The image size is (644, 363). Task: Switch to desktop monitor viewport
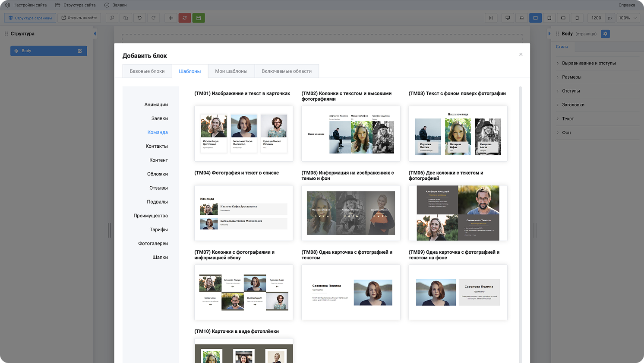pos(508,18)
